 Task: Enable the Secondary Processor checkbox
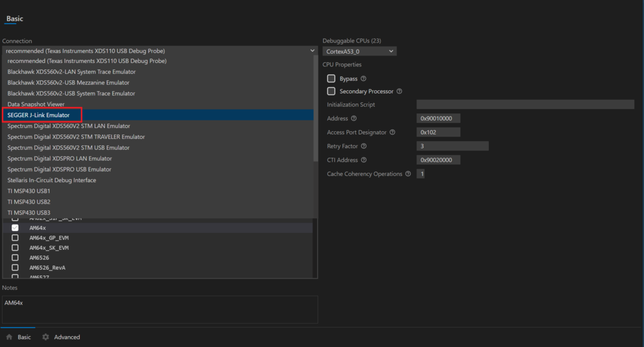(x=331, y=91)
